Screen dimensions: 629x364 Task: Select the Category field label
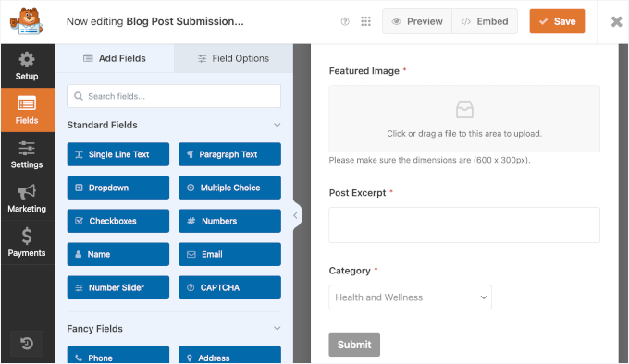tap(350, 271)
